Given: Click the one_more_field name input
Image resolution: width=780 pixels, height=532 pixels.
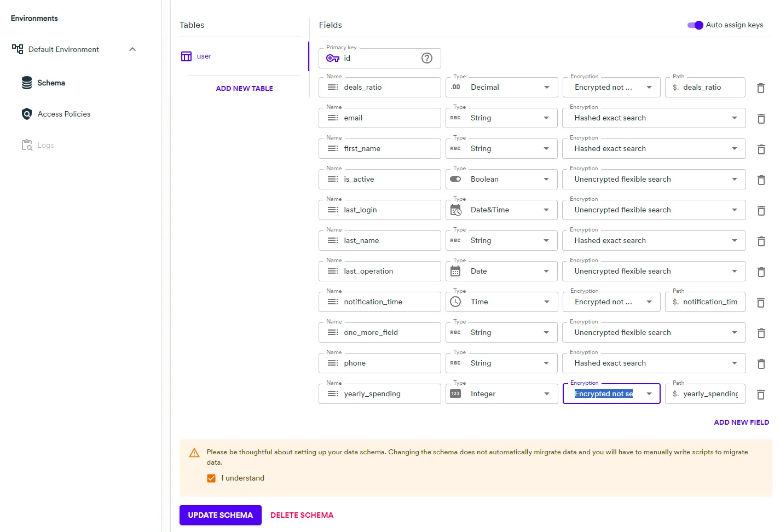Looking at the screenshot, I should point(389,333).
